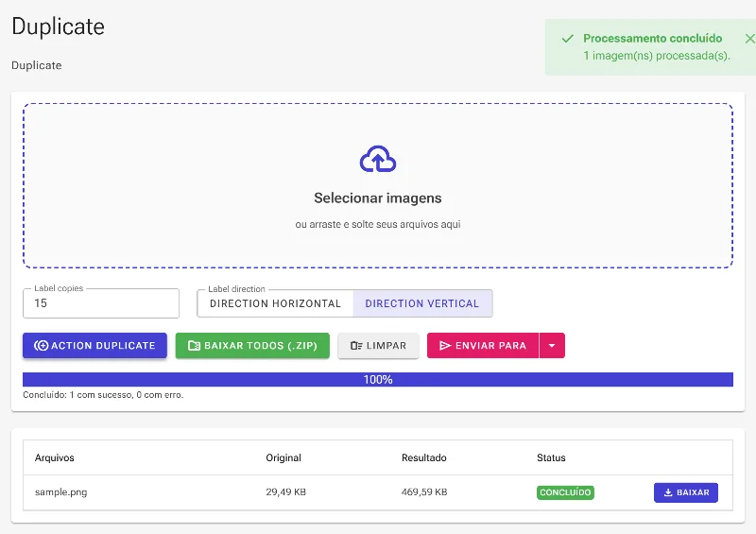756x534 pixels.
Task: Click the sample.png file name
Action: tap(60, 492)
